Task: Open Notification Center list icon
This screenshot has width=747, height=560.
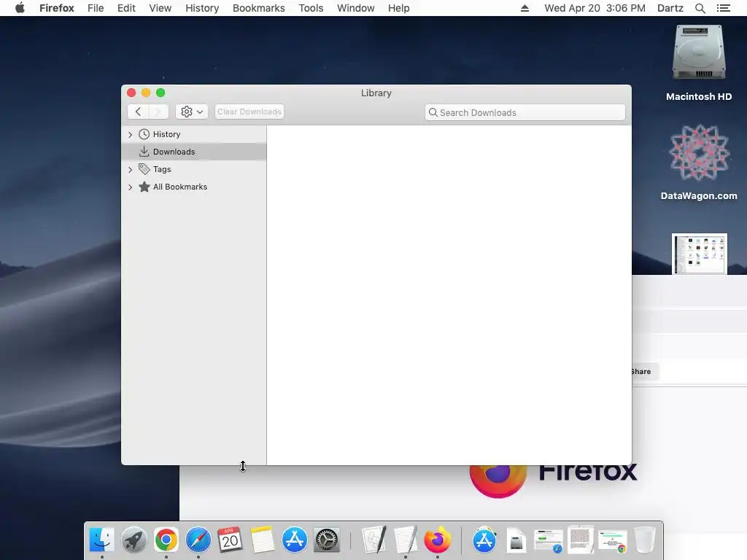Action: click(x=723, y=8)
